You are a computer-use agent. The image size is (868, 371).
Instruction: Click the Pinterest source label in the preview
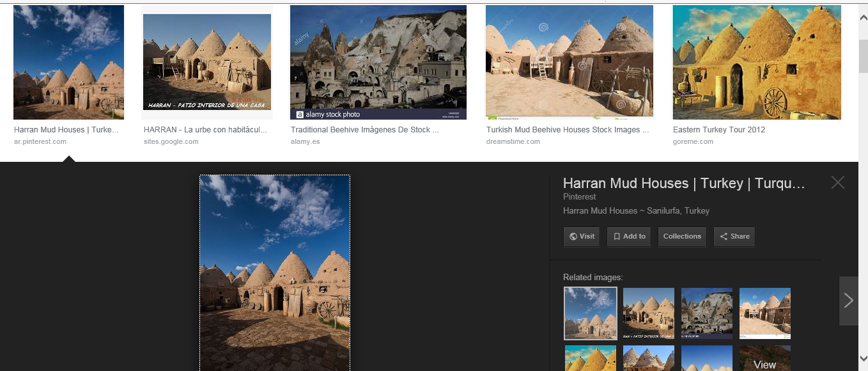point(579,197)
